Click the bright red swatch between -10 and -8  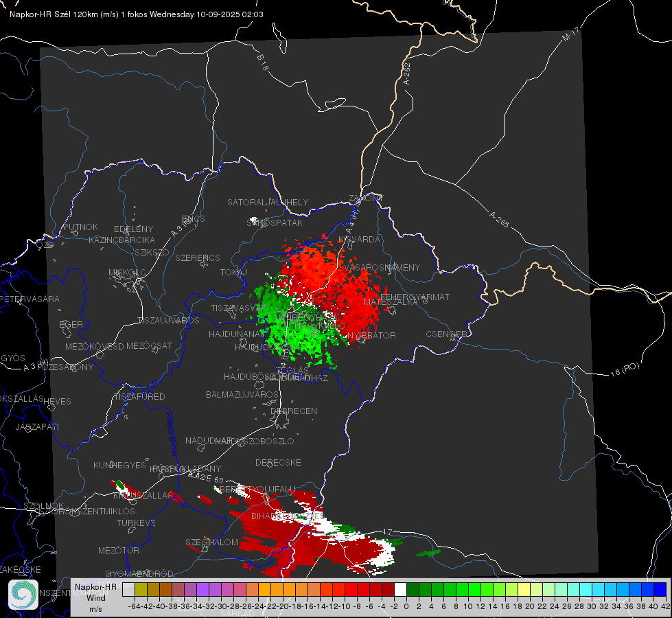(x=351, y=589)
